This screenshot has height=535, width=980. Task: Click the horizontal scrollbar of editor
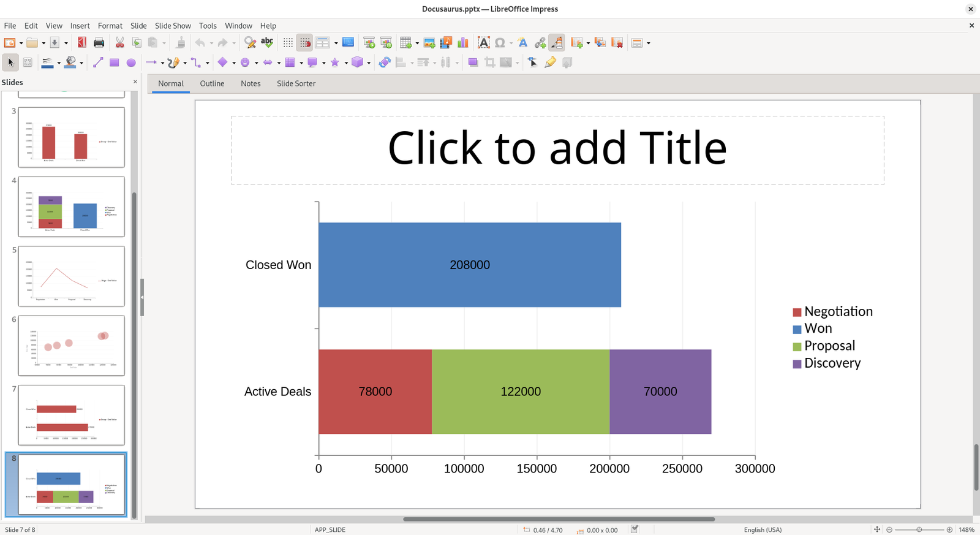click(559, 519)
